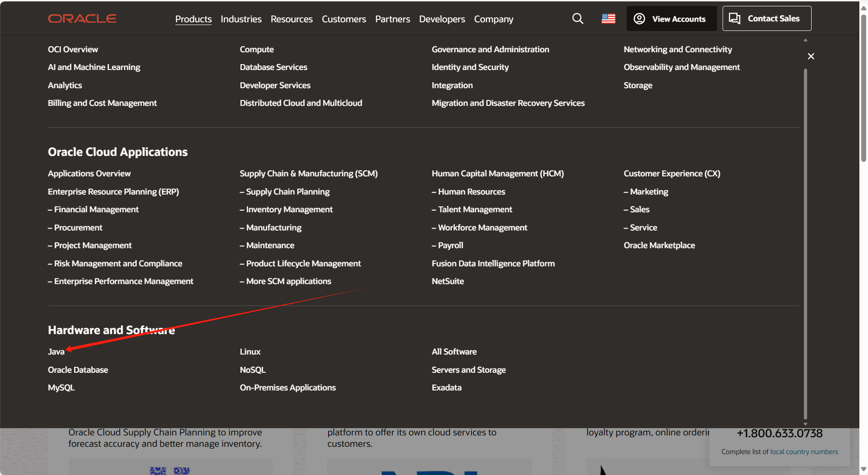Open the Java link

click(x=56, y=352)
